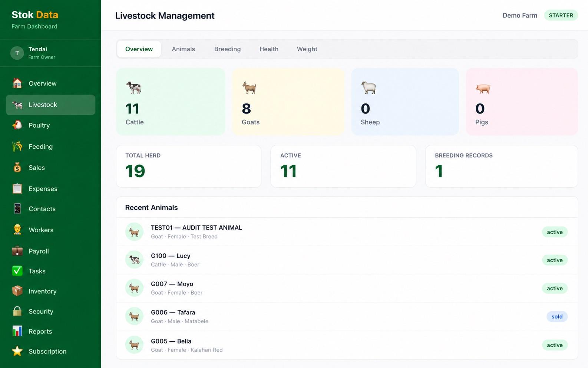Screen dimensions: 588x368
Task: Open the Poultry sidebar link
Action: pyautogui.click(x=50, y=125)
